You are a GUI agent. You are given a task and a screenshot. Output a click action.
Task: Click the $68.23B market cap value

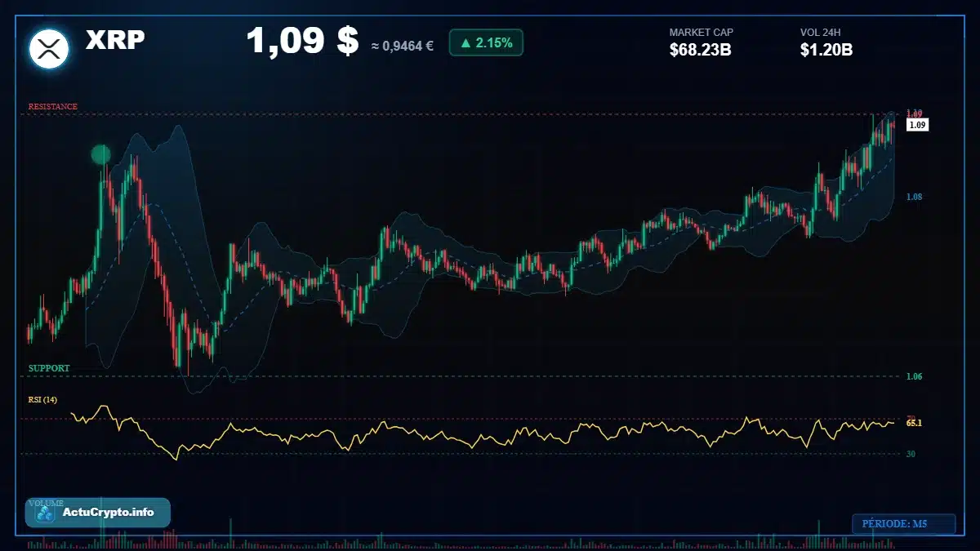[x=700, y=50]
